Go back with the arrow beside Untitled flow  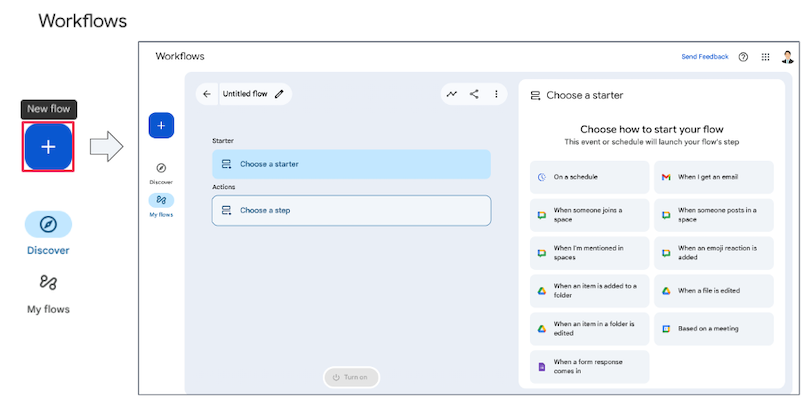[207, 94]
